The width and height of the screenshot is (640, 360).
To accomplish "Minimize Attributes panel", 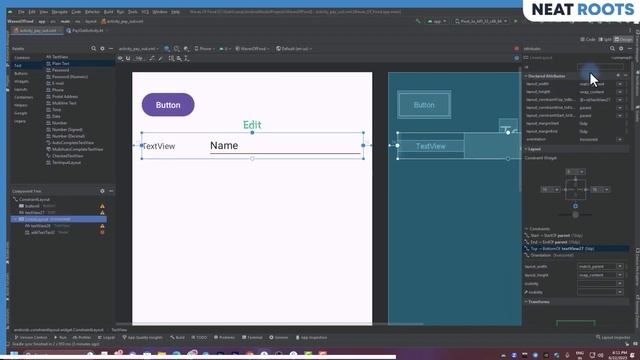I will pos(629,49).
